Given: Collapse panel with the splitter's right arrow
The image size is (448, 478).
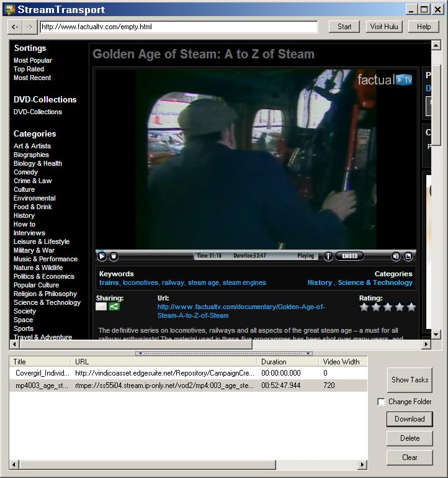Looking at the screenshot, I should [x=308, y=354].
